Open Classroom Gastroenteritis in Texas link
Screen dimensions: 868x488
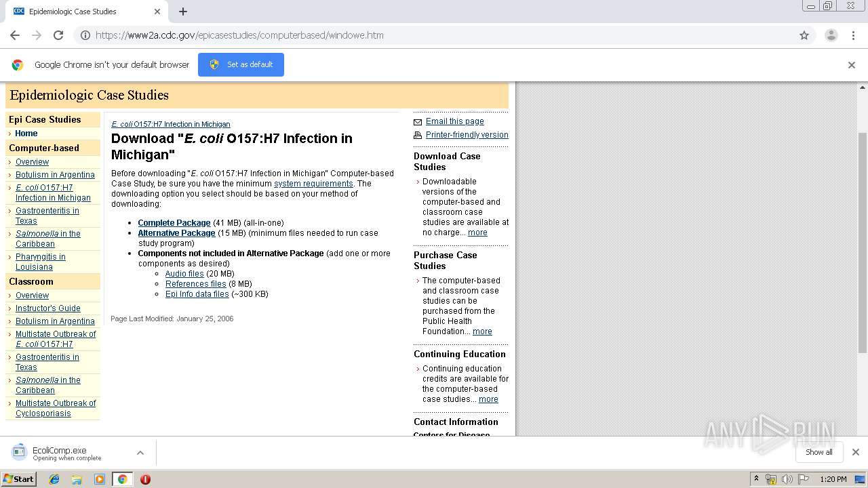[x=47, y=362]
